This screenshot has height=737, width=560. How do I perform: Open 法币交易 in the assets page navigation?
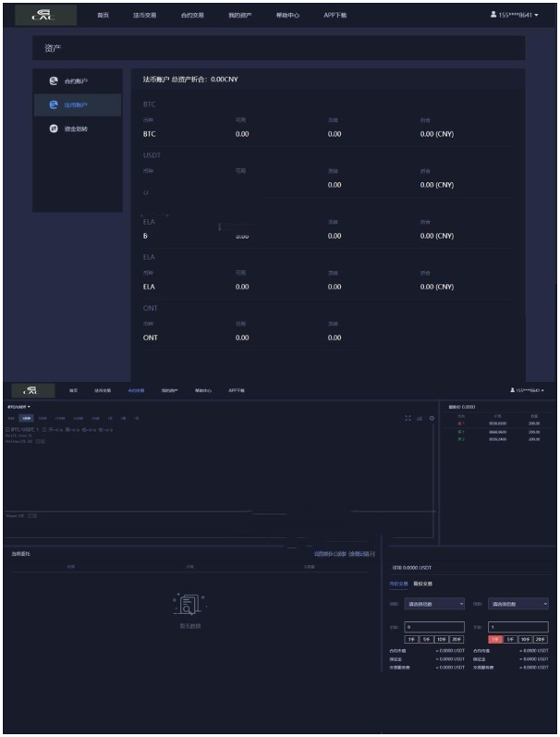145,16
